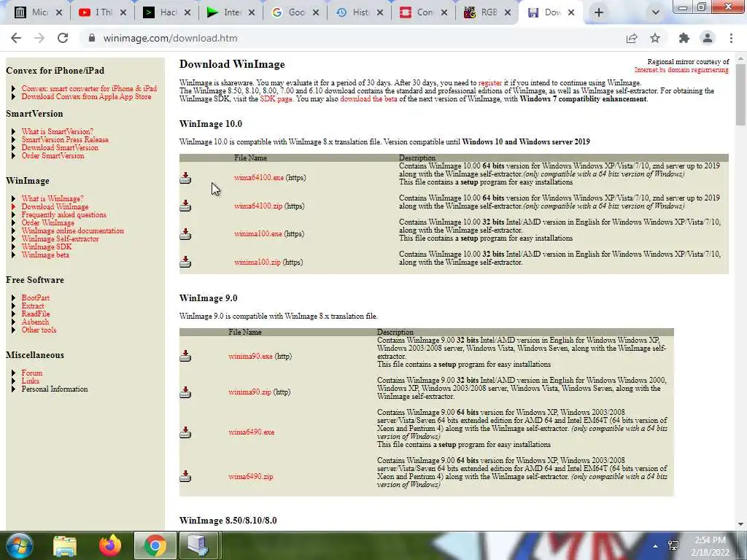747x560 pixels.
Task: Download wima64100.exe file link
Action: pyautogui.click(x=259, y=178)
